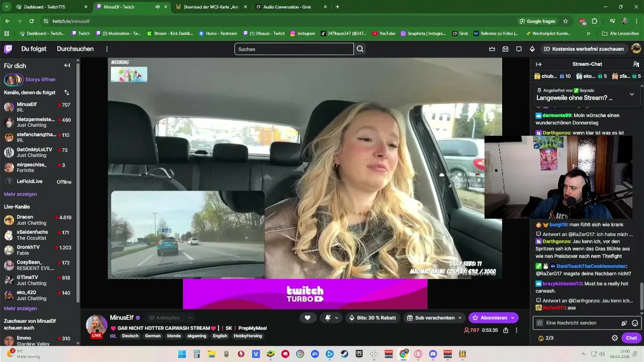Click the HobbyHorsing tag
The height and width of the screenshot is (362, 644).
click(x=248, y=336)
